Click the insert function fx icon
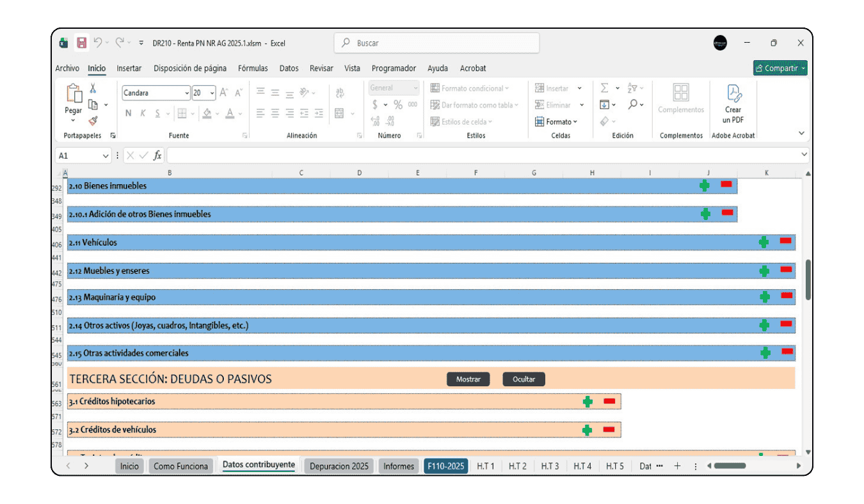The image size is (864, 504). (x=157, y=155)
